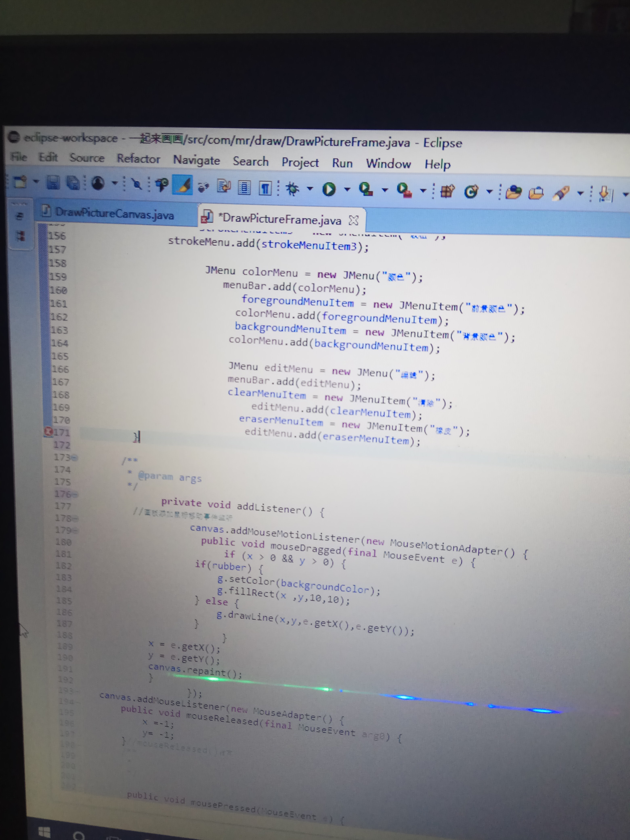Close the DrawPictureFrame.java tab
630x840 pixels.
[x=354, y=220]
